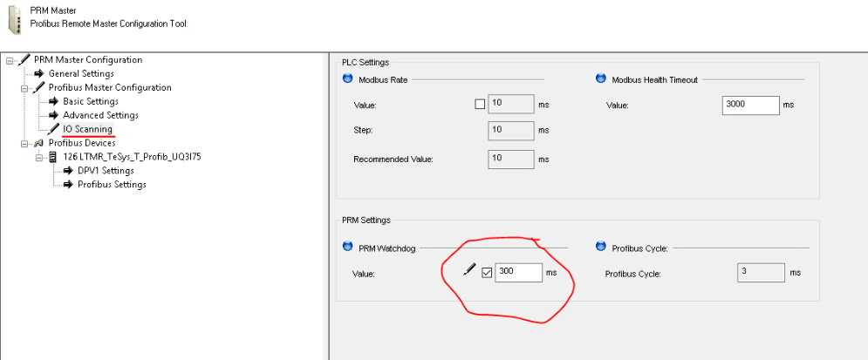
Task: Collapse the PRM Master Configuration root node
Action: (x=10, y=60)
